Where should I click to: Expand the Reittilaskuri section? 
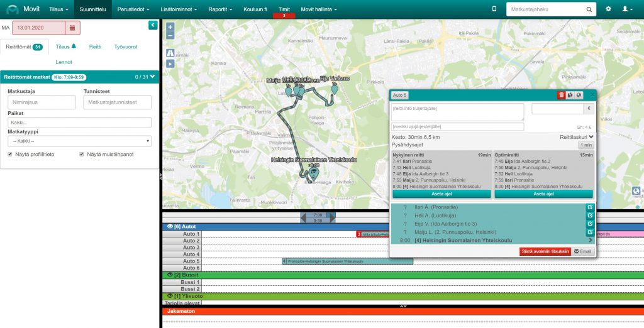pos(576,136)
